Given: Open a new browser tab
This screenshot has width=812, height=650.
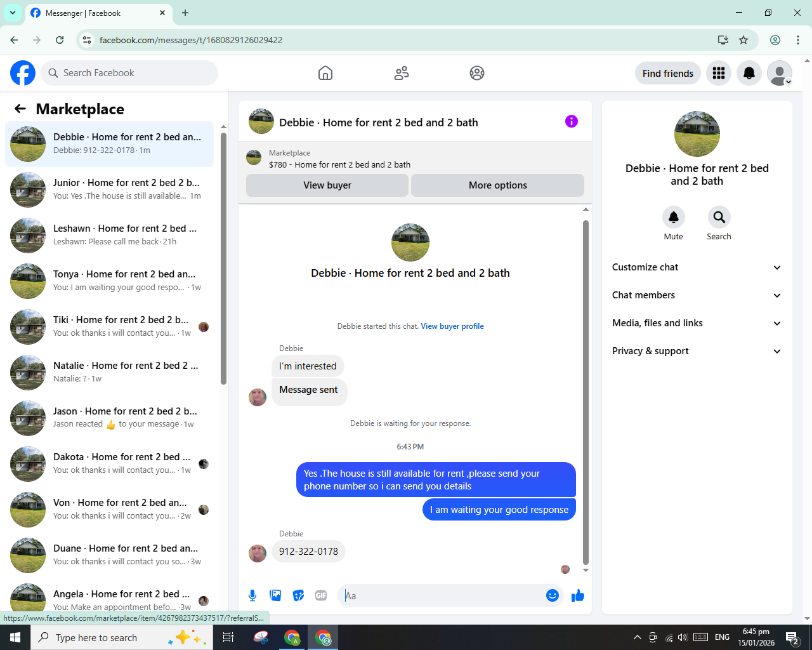Looking at the screenshot, I should click(185, 13).
